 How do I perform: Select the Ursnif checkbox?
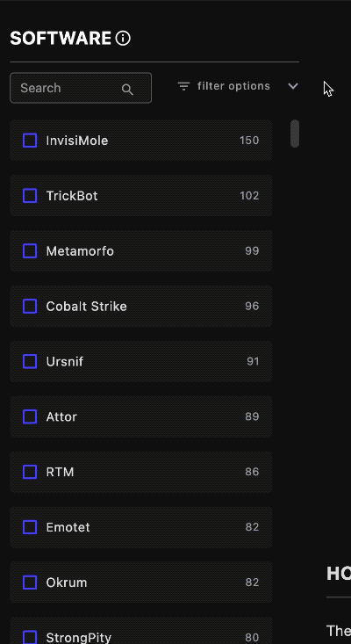tap(30, 361)
